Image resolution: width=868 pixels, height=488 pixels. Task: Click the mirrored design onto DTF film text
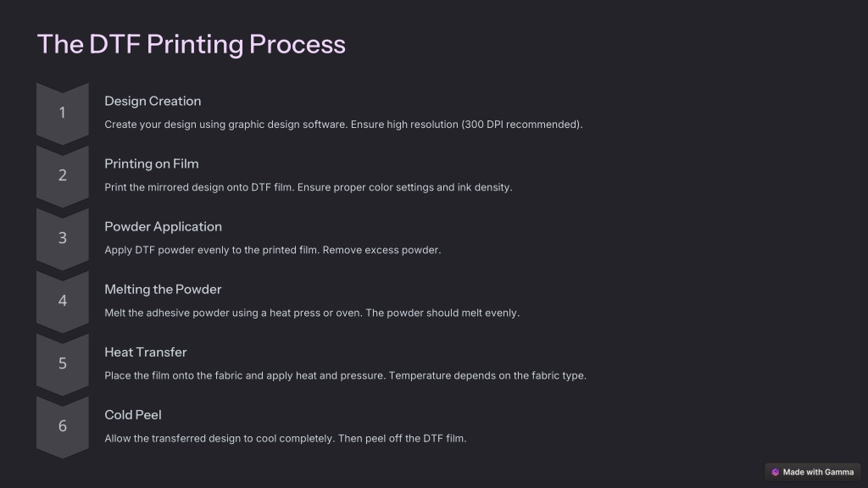(211, 187)
